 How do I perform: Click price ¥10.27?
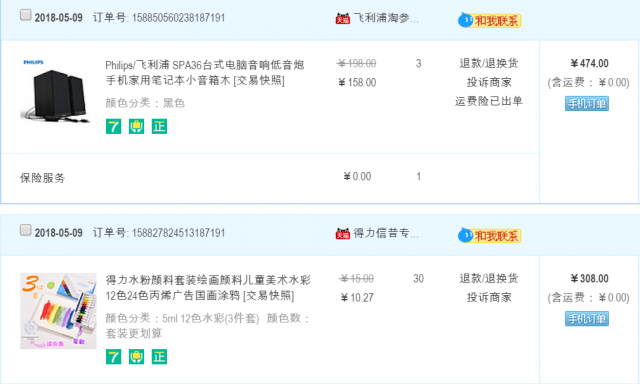357,297
